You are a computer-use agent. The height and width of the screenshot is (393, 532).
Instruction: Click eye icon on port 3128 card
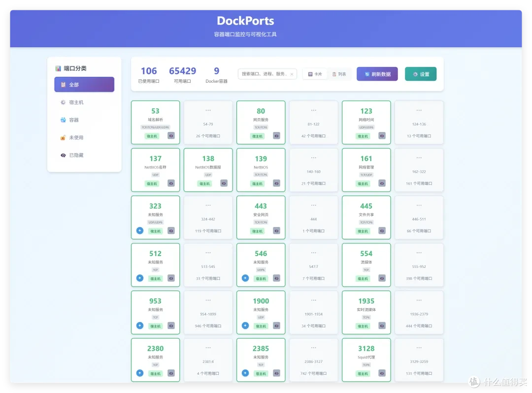click(382, 373)
